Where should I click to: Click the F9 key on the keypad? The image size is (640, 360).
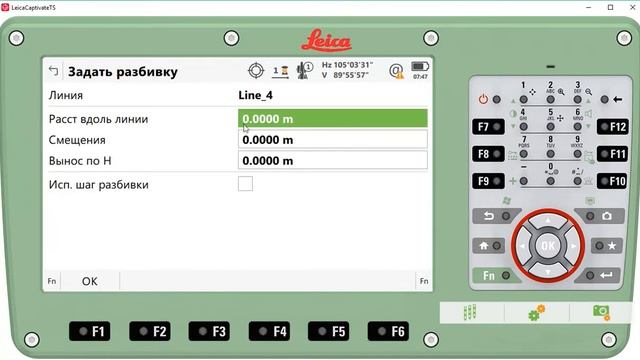(x=488, y=181)
